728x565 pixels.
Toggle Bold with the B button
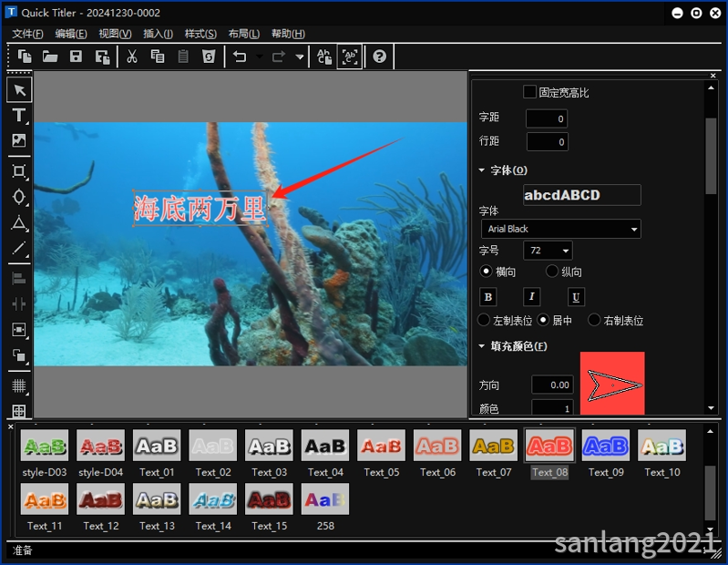[x=488, y=297]
